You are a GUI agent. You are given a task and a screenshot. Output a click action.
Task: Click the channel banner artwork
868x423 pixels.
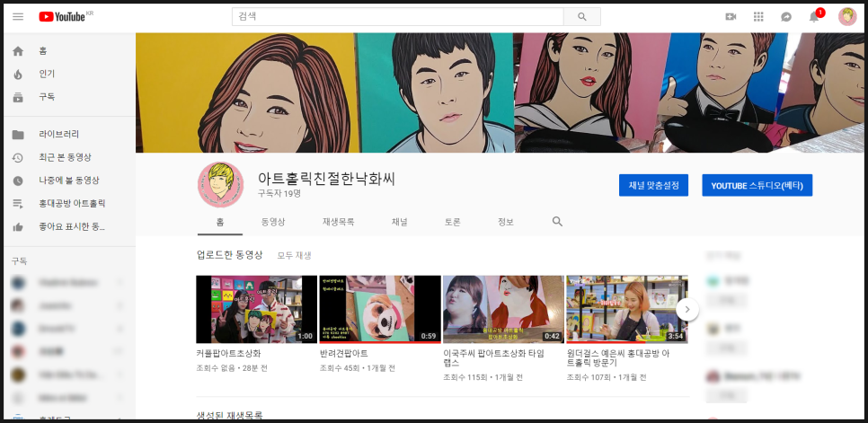coord(500,93)
